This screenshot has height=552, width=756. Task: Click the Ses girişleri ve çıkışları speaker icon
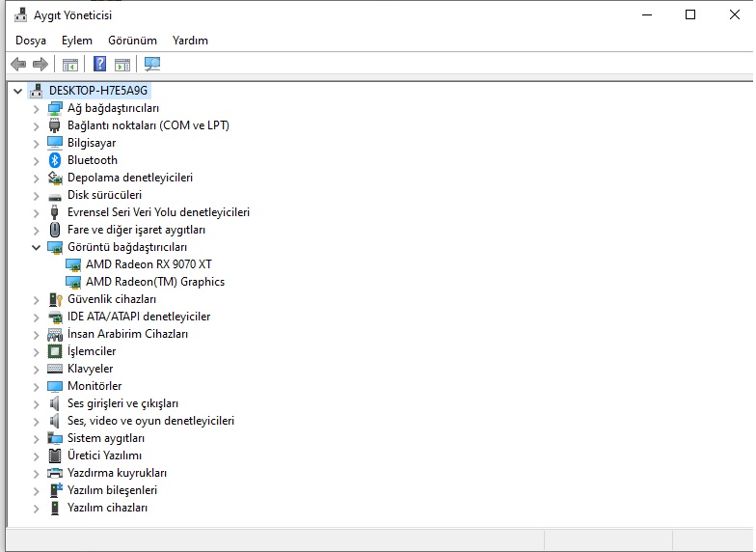(x=54, y=403)
